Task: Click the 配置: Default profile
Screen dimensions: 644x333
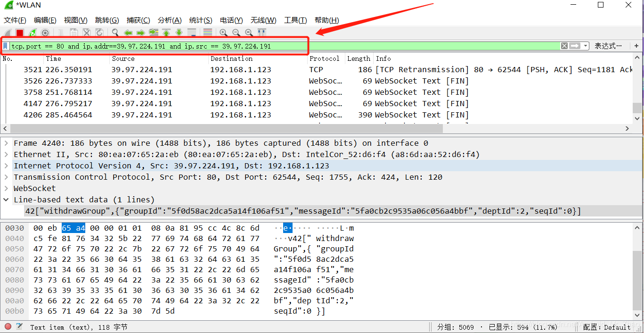Action: [606, 327]
